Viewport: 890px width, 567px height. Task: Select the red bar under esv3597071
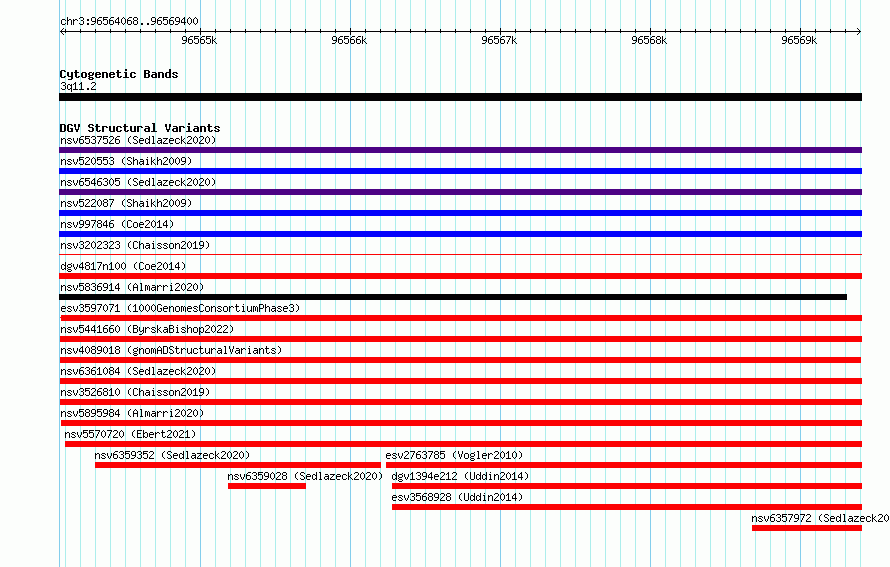point(461,318)
